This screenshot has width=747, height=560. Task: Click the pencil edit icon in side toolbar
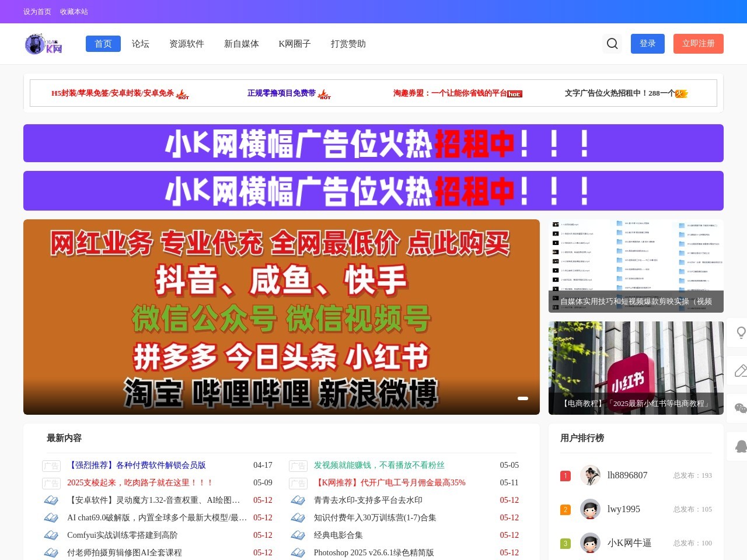[x=741, y=370]
